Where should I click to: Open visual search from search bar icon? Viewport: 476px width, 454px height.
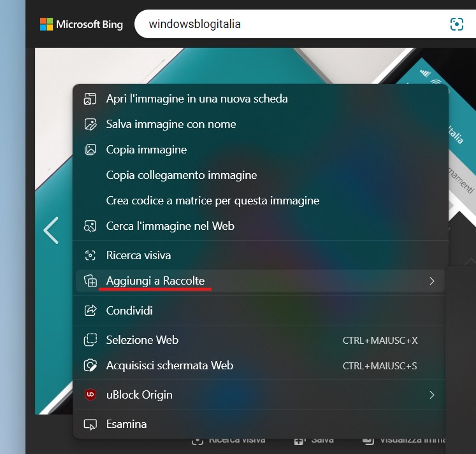pyautogui.click(x=457, y=24)
